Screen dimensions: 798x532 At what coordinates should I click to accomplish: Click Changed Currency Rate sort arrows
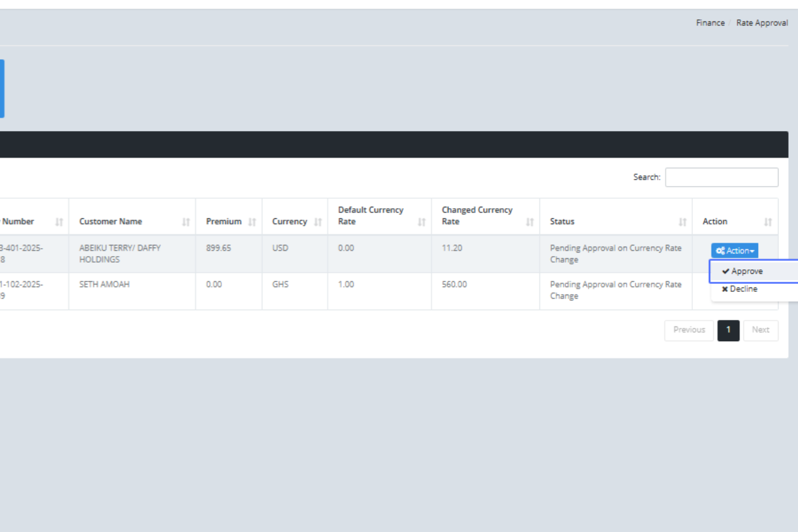[x=530, y=222]
